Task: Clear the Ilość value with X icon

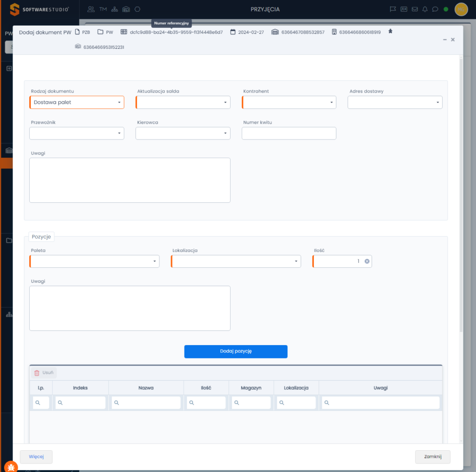Action: pos(367,261)
